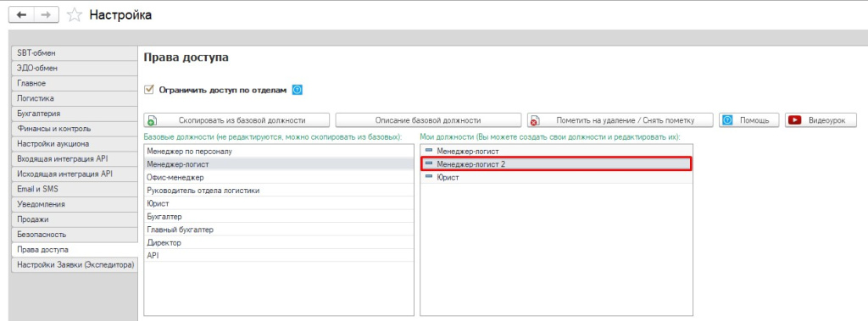The image size is (868, 321).
Task: Open the SBT-обмен tab
Action: click(x=74, y=53)
